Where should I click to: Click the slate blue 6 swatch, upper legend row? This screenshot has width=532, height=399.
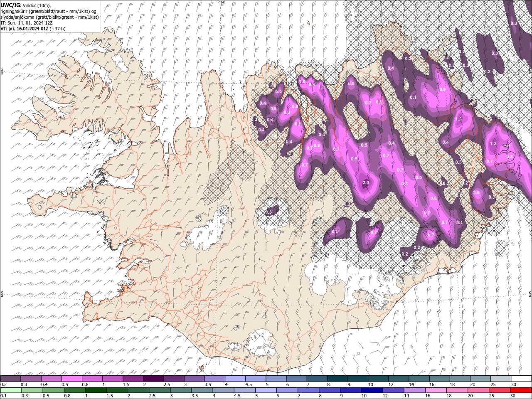coord(296,379)
